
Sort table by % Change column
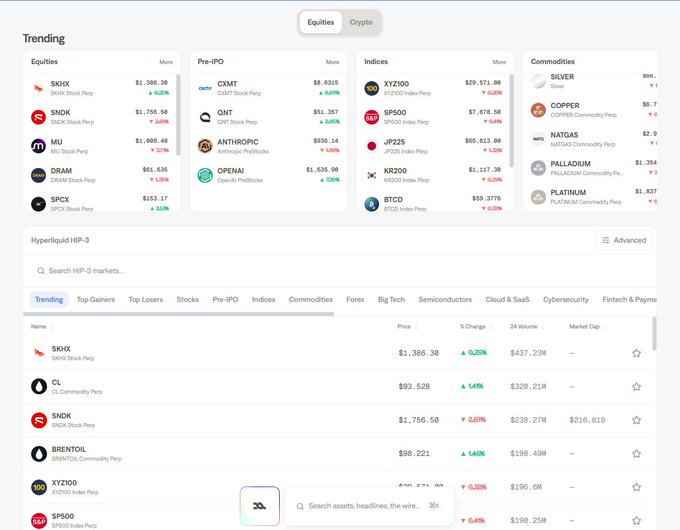[476, 327]
